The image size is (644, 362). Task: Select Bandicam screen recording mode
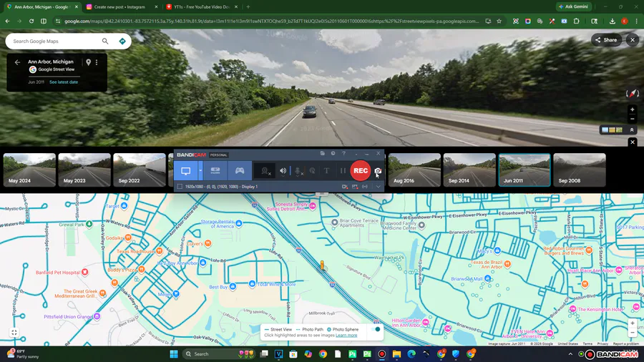[185, 171]
